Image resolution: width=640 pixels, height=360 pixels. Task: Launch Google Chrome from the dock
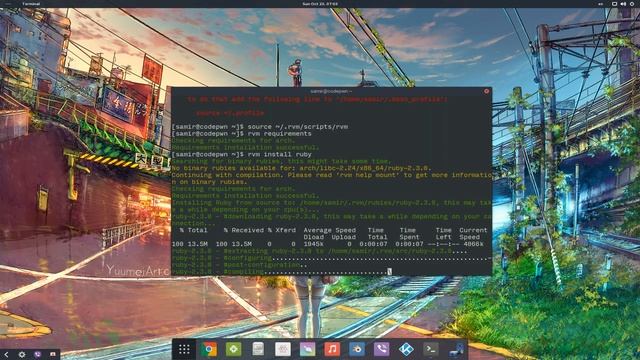click(209, 349)
